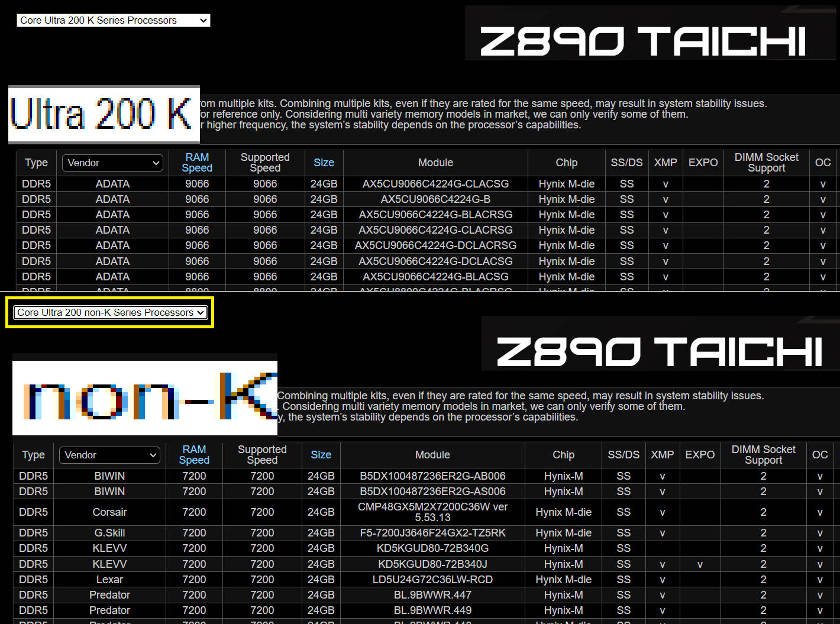The image size is (840, 624).
Task: Click the G.Skill vendor cell
Action: 109,533
